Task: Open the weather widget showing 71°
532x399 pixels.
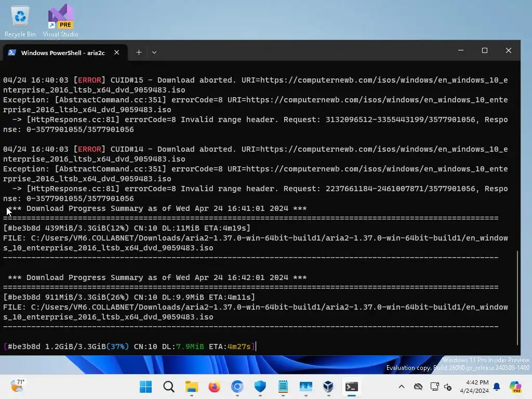Action: pyautogui.click(x=17, y=386)
